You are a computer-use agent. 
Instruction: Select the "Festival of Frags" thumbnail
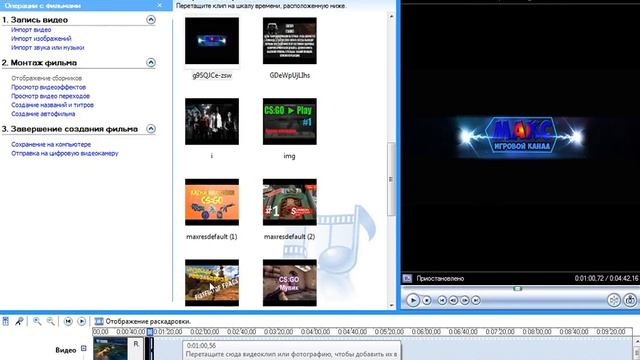212,283
